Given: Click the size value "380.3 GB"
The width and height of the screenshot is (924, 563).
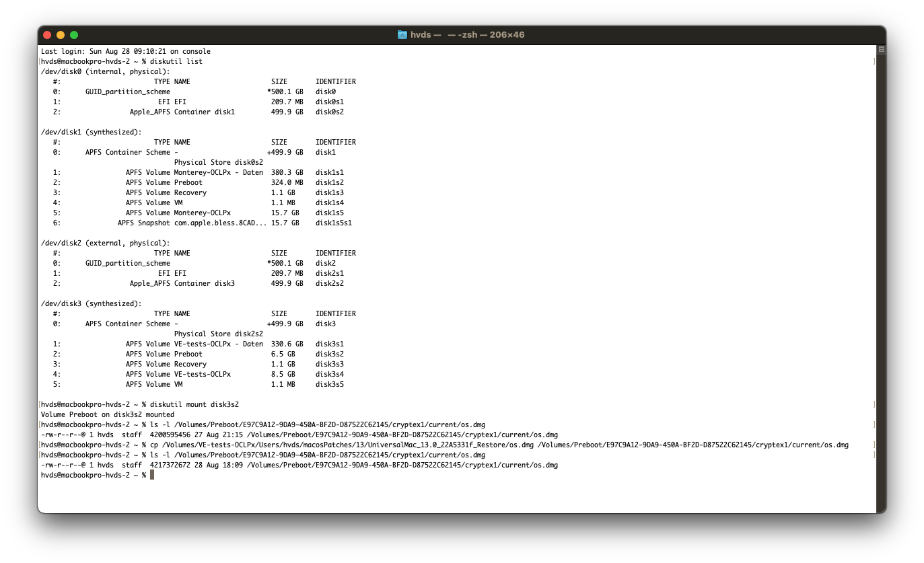Looking at the screenshot, I should tap(287, 172).
